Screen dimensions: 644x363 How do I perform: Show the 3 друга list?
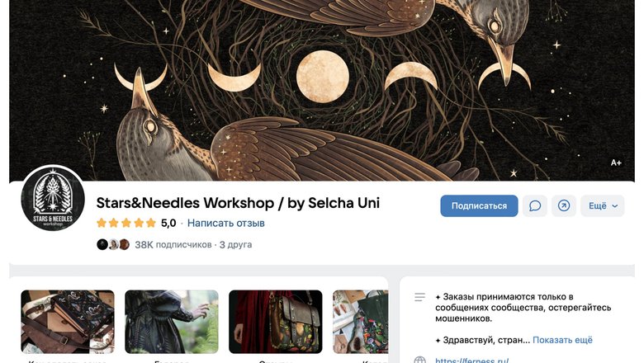(x=236, y=245)
